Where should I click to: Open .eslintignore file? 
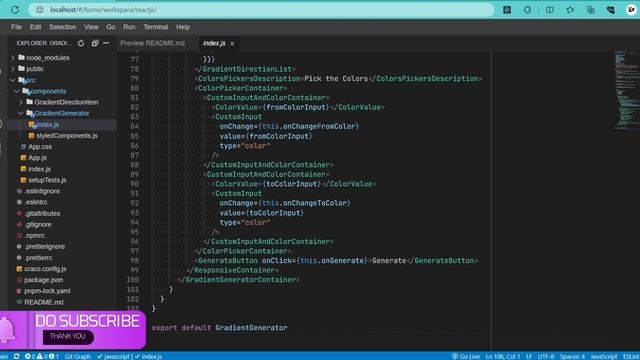(42, 191)
